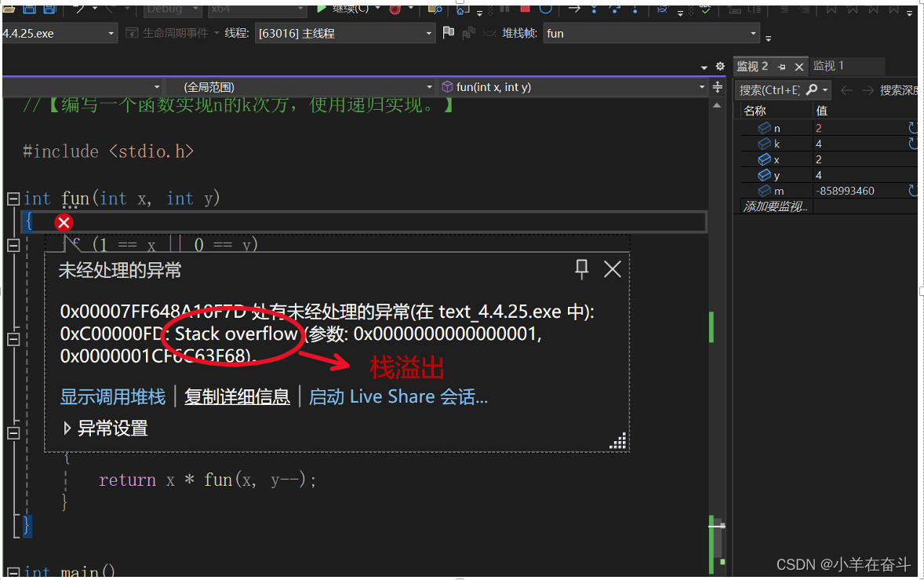Click Show Next Statement arrow icon
The width and height of the screenshot is (924, 580).
pos(574,9)
